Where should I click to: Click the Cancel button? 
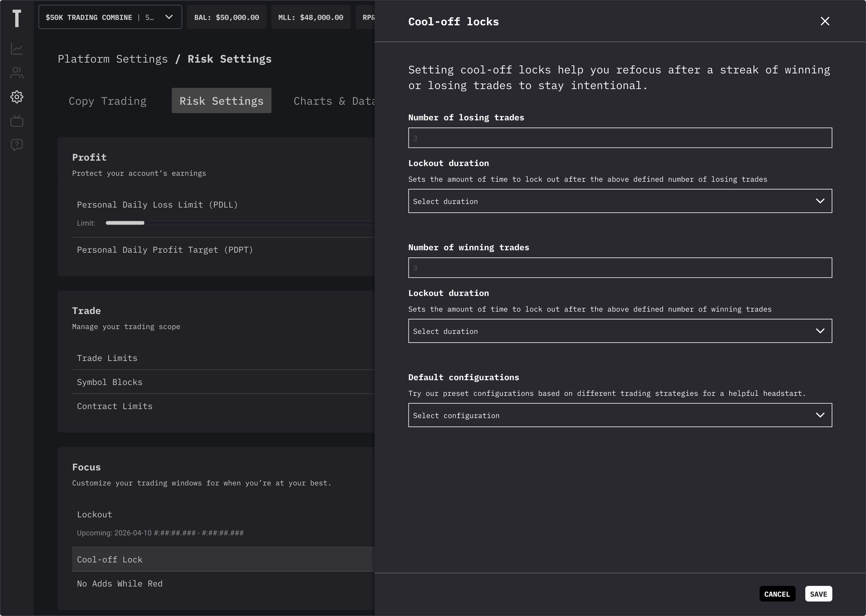(x=777, y=594)
